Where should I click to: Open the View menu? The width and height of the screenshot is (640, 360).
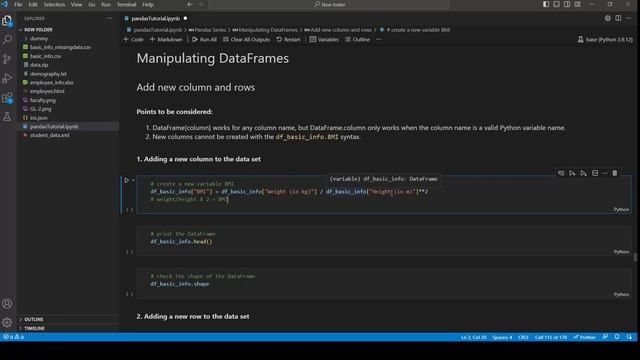tap(76, 4)
